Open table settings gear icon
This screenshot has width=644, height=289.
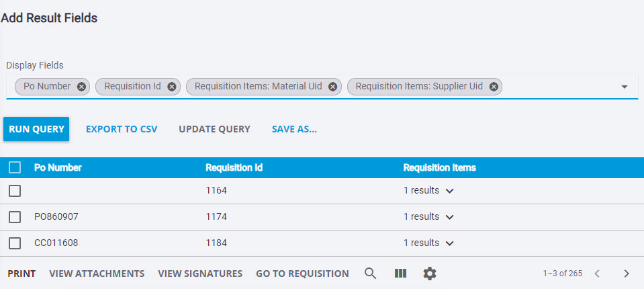(430, 274)
